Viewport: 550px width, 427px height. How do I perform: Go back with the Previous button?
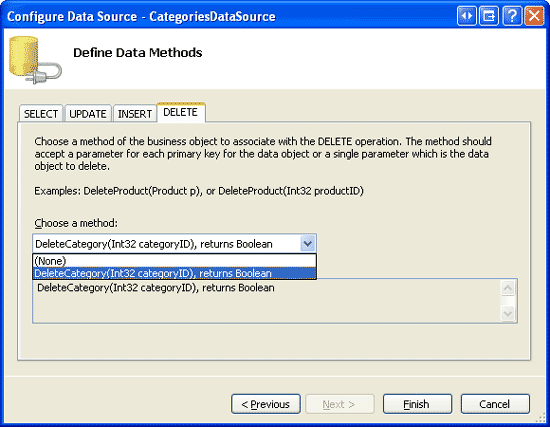coord(266,404)
